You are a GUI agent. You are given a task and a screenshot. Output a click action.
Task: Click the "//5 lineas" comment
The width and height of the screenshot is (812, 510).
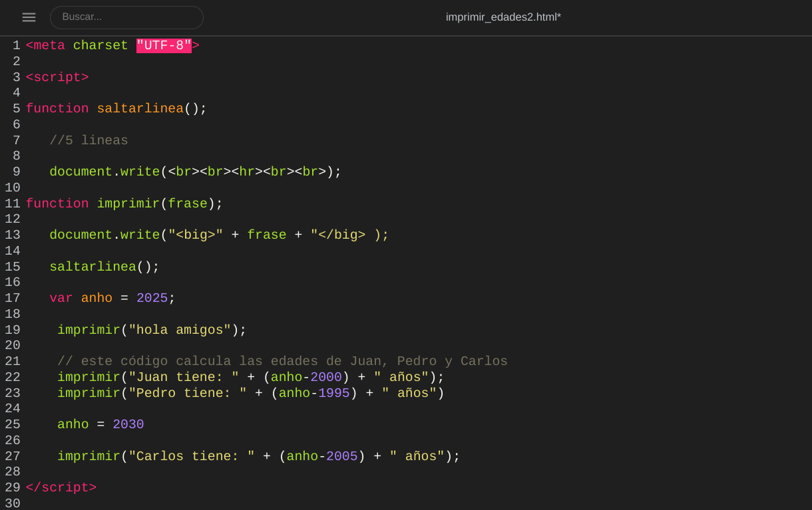point(89,141)
